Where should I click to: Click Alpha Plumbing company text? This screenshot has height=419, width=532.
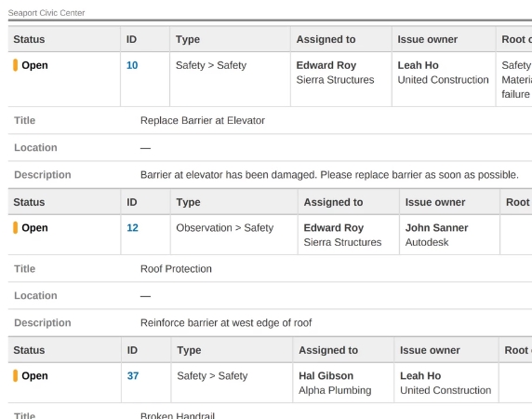(x=335, y=390)
